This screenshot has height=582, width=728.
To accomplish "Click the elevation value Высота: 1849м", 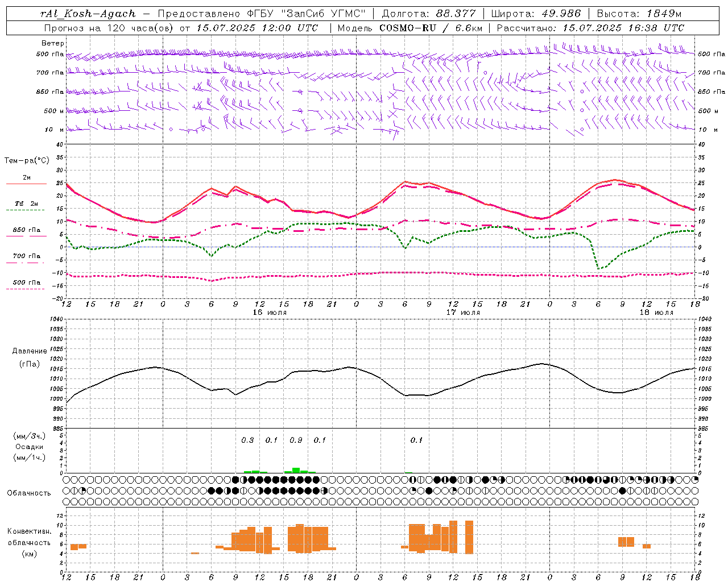I will [x=639, y=14].
